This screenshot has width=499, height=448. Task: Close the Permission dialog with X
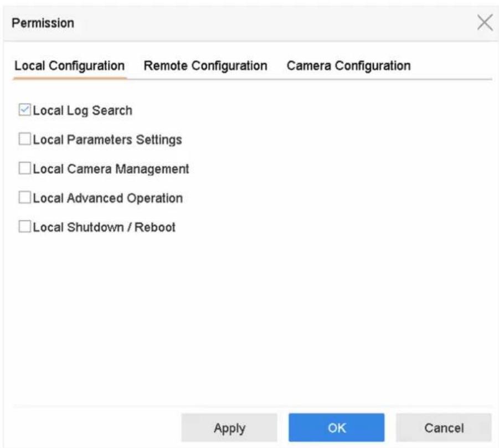point(485,23)
